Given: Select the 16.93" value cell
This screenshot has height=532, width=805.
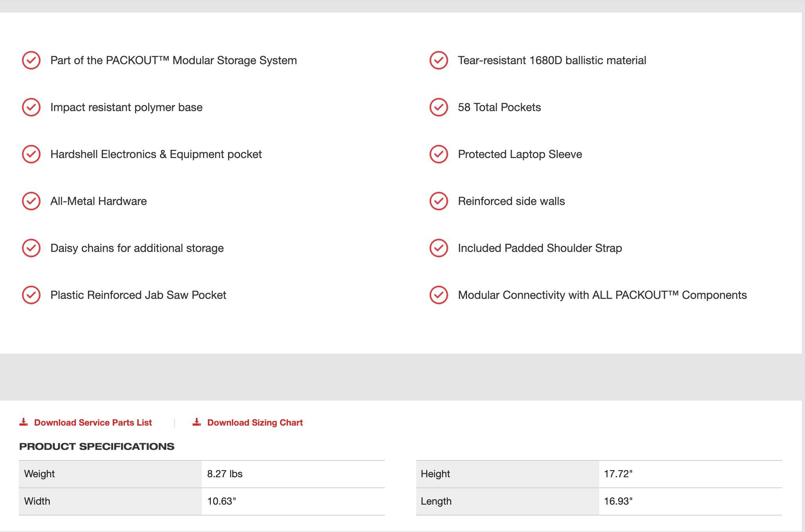Looking at the screenshot, I should click(x=691, y=501).
